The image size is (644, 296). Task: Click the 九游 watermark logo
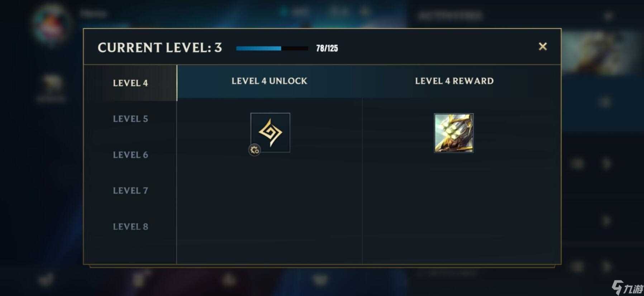point(627,287)
